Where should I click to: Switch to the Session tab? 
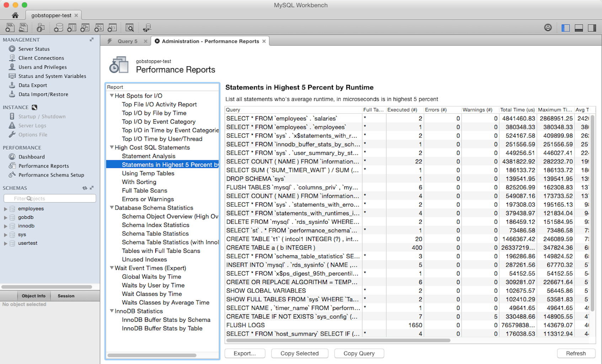66,296
